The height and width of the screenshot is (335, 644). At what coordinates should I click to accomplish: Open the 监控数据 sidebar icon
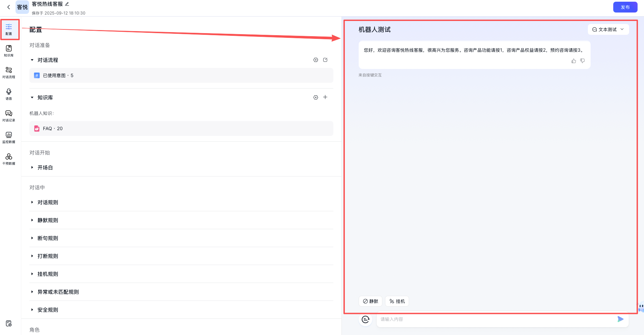point(9,137)
